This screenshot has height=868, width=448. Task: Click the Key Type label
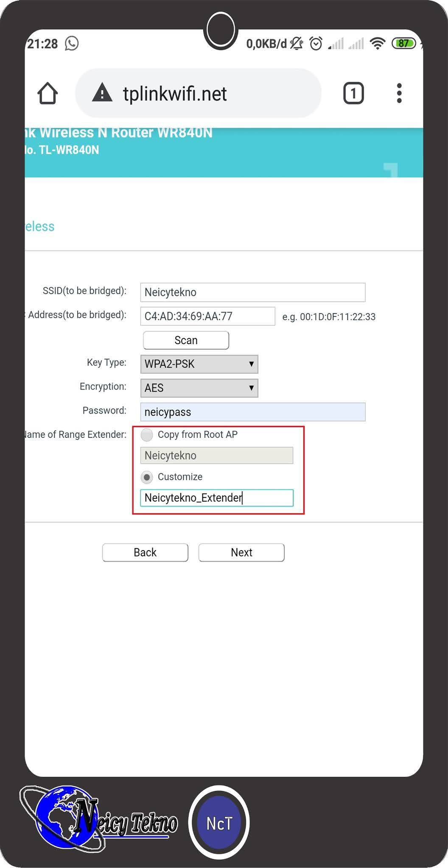tap(106, 362)
